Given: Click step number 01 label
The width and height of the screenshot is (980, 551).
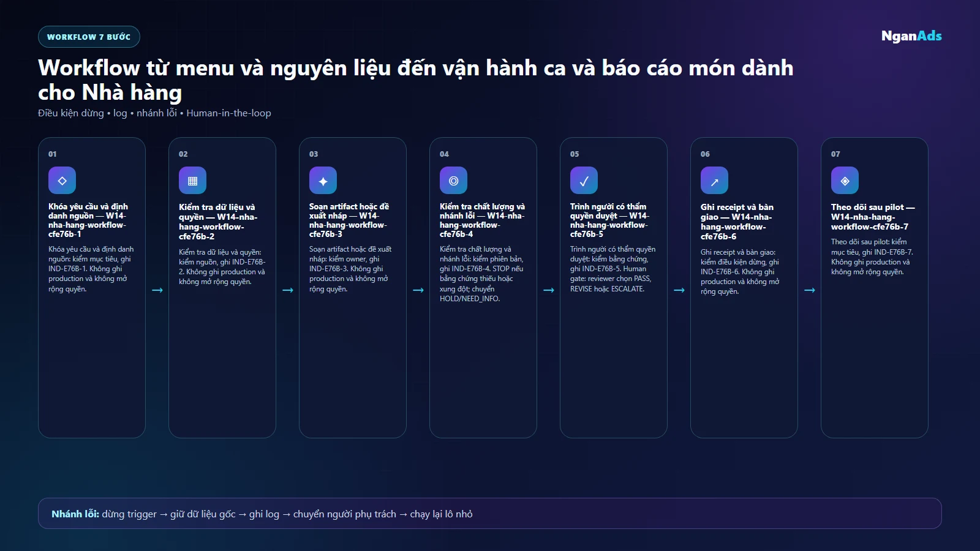Looking at the screenshot, I should coord(53,154).
